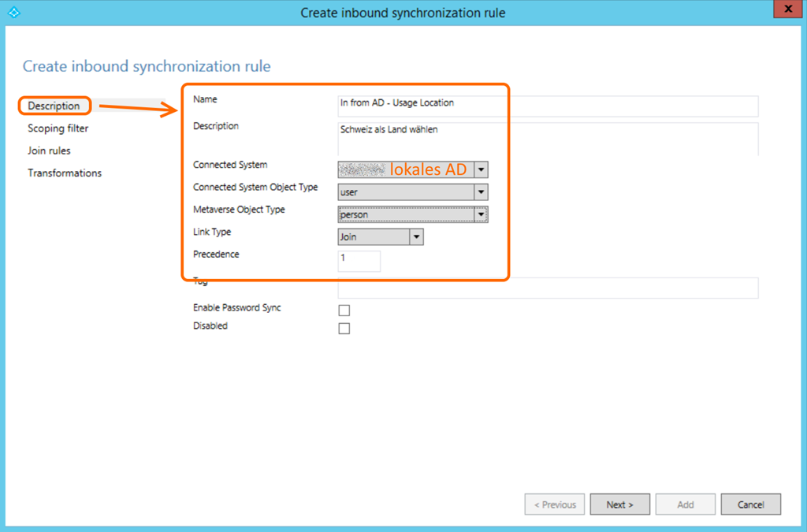Focus the Description text box
807x532 pixels.
(x=547, y=139)
